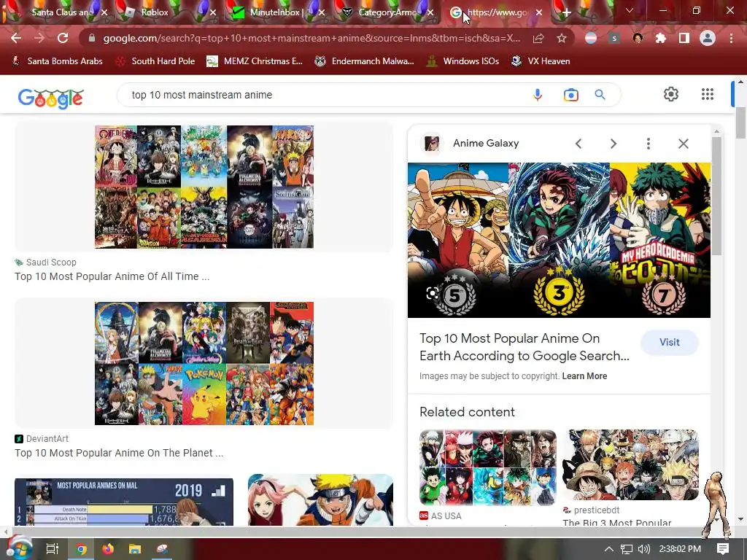Viewport: 747px width, 560px height.
Task: Open the Most Popular Animes on MAL 2019 image
Action: pos(124,502)
